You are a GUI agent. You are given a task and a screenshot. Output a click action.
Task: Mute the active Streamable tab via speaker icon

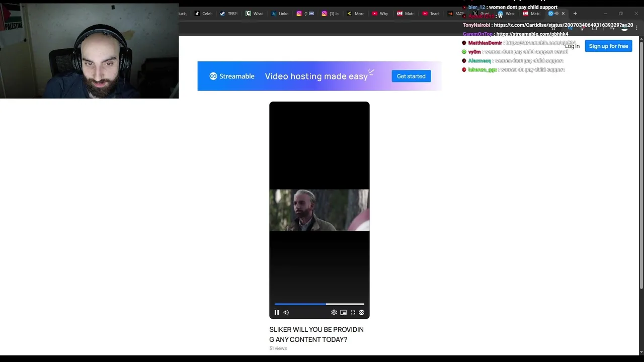click(x=556, y=14)
